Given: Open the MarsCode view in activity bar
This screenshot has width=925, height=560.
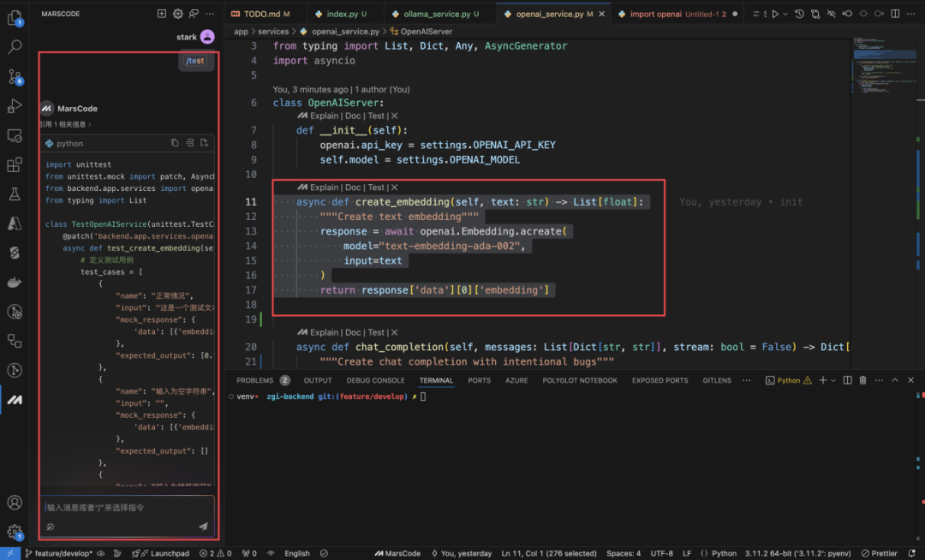Looking at the screenshot, I should point(15,400).
